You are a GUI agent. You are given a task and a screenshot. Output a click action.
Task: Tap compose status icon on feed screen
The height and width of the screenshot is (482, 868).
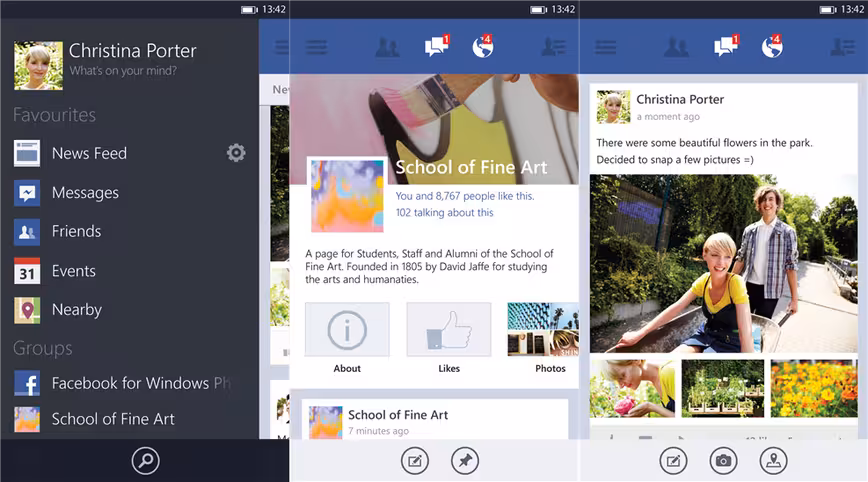(x=673, y=460)
